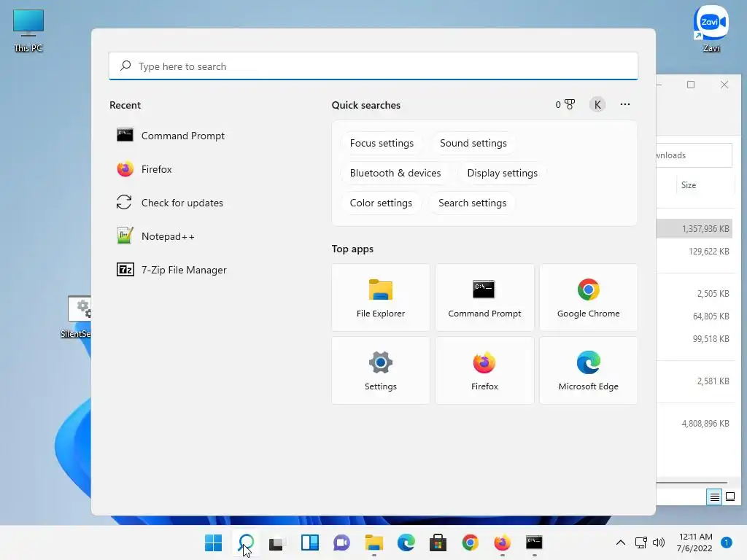Image resolution: width=747 pixels, height=560 pixels.
Task: Open the search panel more options menu
Action: coord(625,104)
